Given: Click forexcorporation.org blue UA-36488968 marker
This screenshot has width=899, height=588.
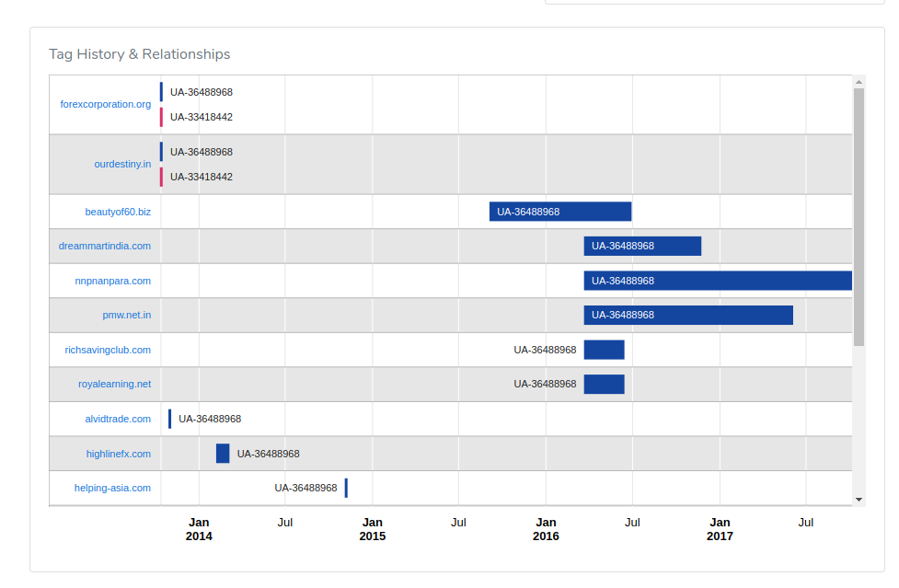Looking at the screenshot, I should click(161, 92).
